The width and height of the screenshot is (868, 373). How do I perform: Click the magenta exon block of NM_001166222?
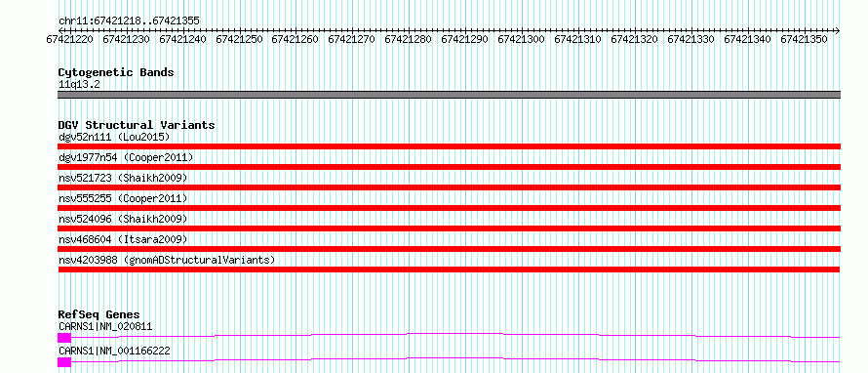point(64,362)
